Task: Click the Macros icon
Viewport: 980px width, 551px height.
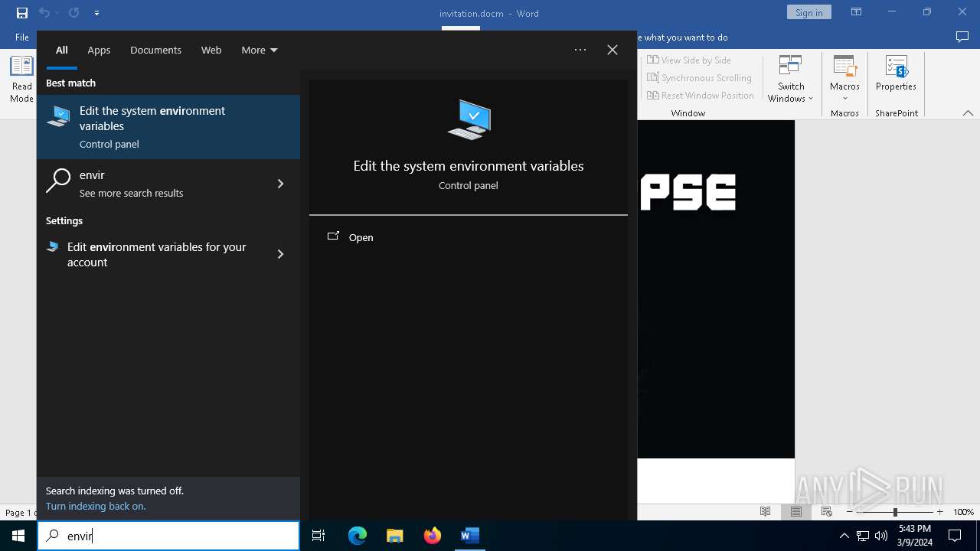Action: 844,67
